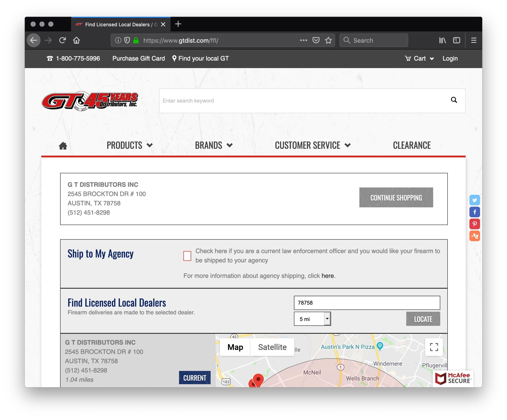507x420 pixels.
Task: Open the browser home page
Action: coord(76,40)
